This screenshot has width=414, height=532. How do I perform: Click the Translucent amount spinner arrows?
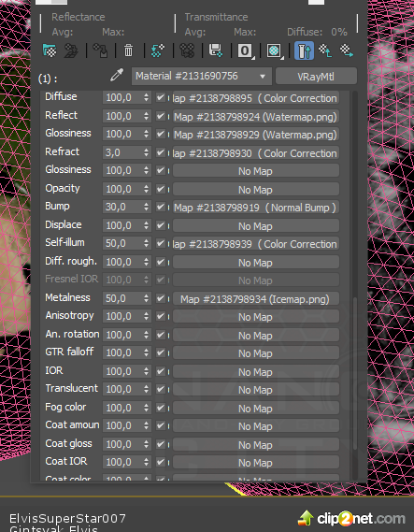[x=146, y=389]
